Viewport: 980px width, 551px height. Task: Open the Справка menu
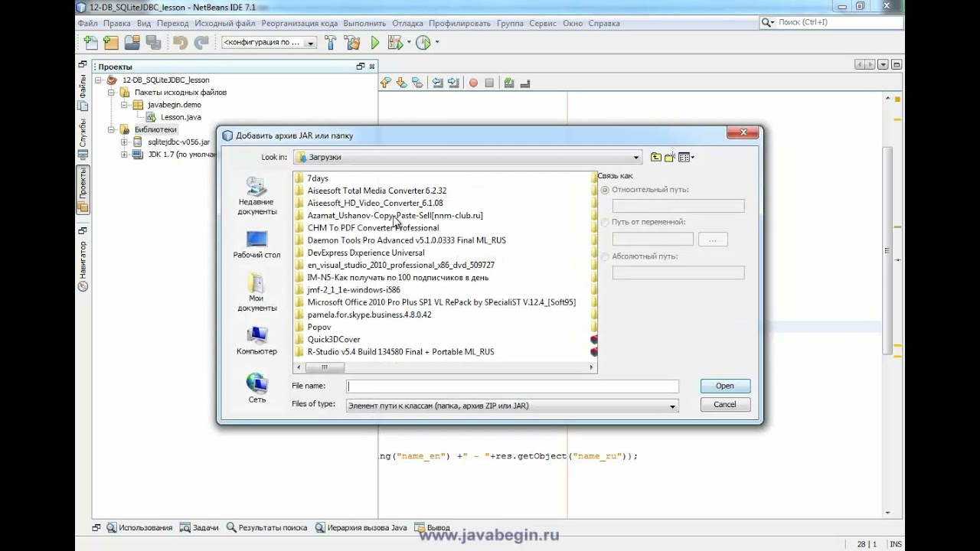pyautogui.click(x=604, y=23)
